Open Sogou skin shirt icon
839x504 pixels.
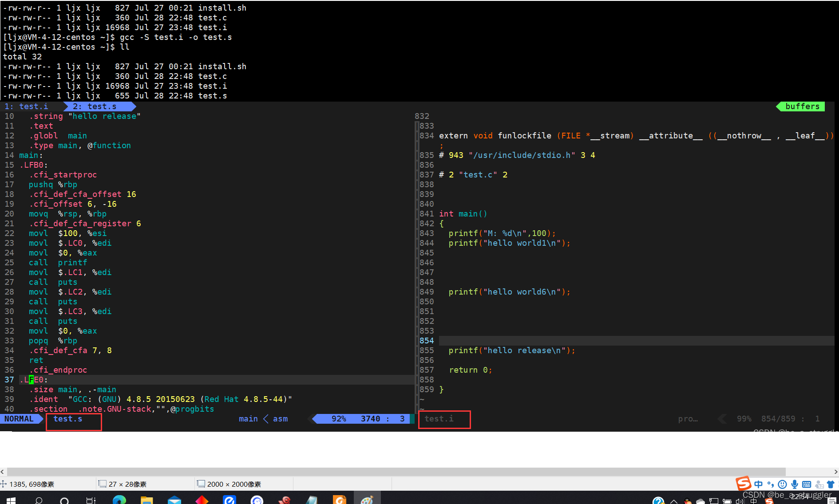click(x=831, y=484)
